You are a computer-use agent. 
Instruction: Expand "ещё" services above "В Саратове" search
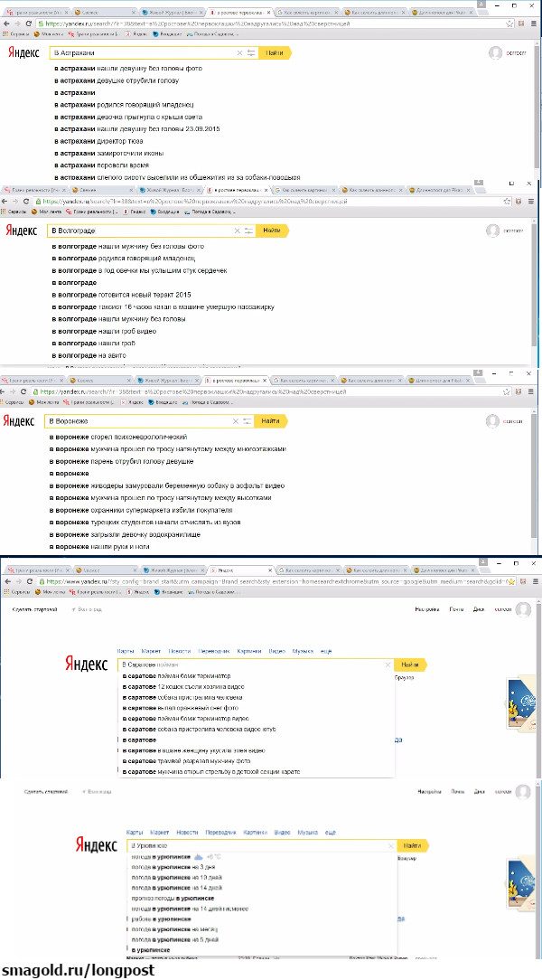click(326, 651)
